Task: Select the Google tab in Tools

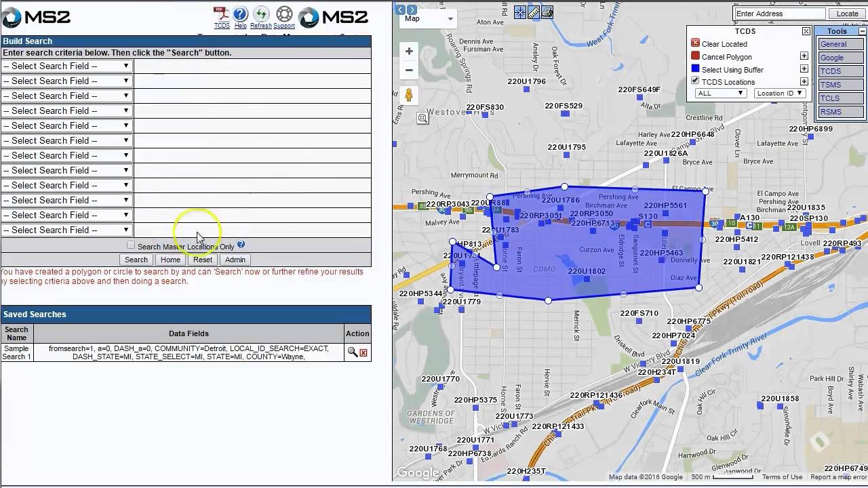Action: pyautogui.click(x=840, y=58)
